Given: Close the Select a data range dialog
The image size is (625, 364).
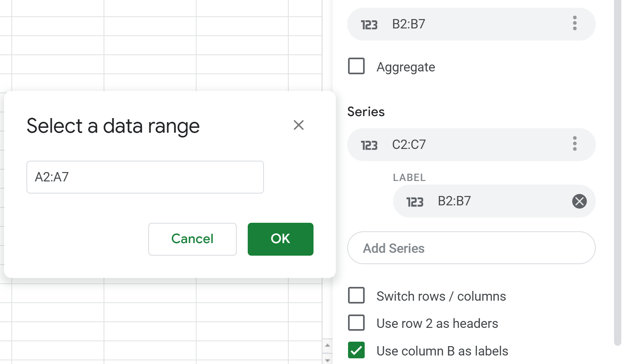Looking at the screenshot, I should point(298,125).
